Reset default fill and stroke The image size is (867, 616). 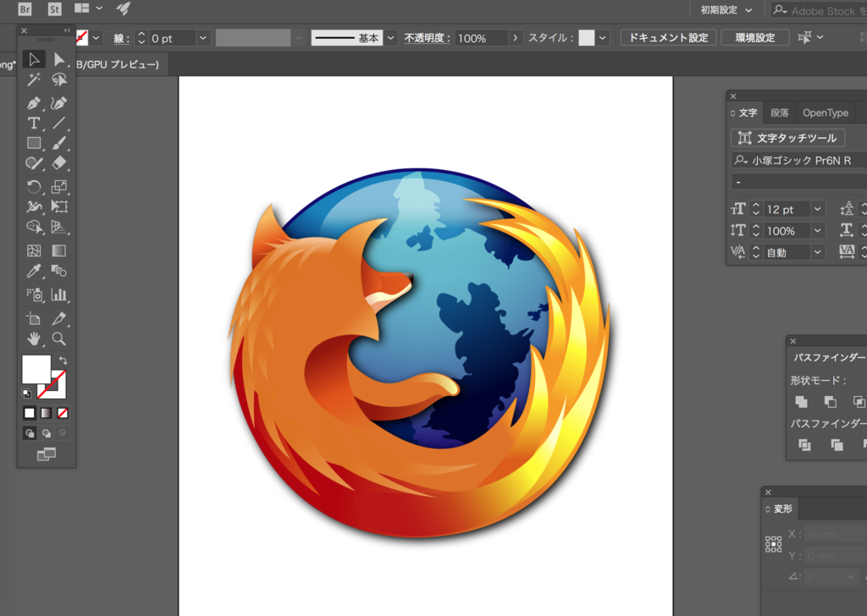pos(26,393)
